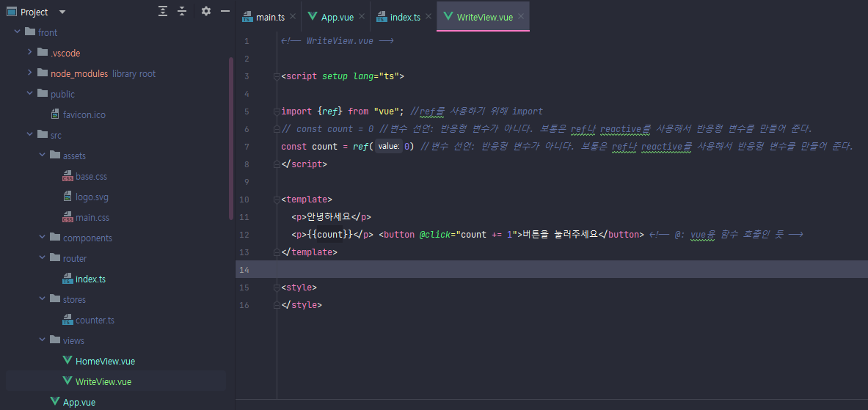The width and height of the screenshot is (868, 410).
Task: Click the .vscode folder icon
Action: pos(43,53)
